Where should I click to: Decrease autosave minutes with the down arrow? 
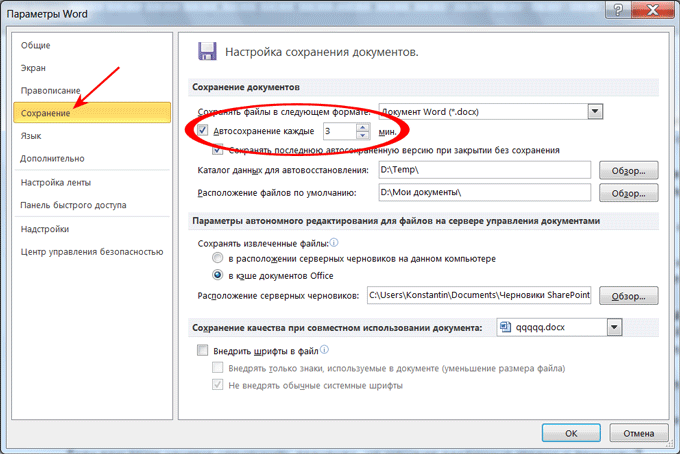tap(361, 136)
